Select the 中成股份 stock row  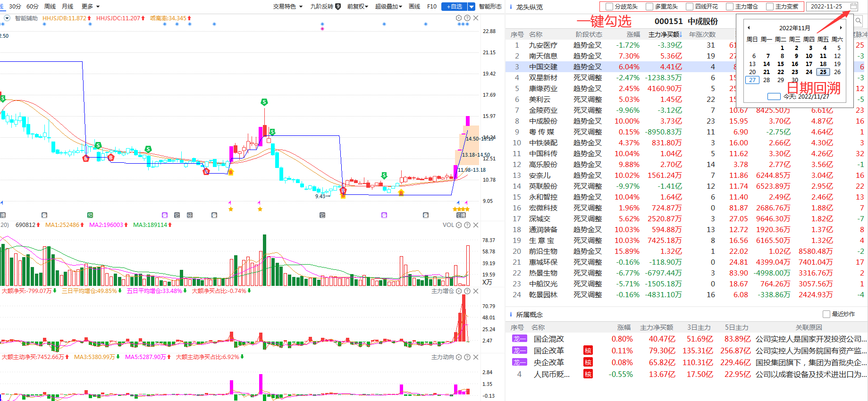click(687, 121)
